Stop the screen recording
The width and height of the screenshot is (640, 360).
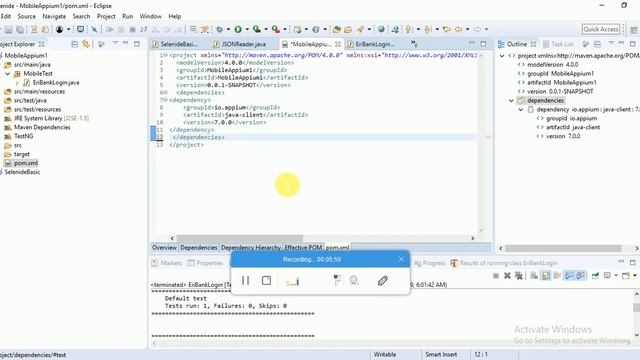click(x=267, y=280)
